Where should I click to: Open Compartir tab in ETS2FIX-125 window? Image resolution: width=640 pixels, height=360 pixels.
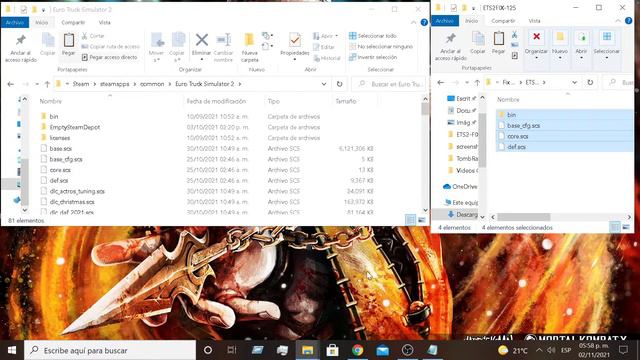pyautogui.click(x=503, y=21)
